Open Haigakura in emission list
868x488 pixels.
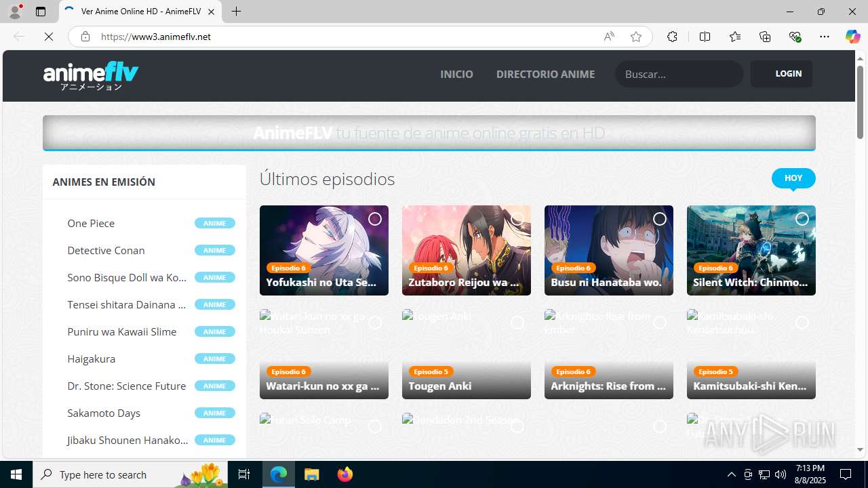[x=91, y=359]
